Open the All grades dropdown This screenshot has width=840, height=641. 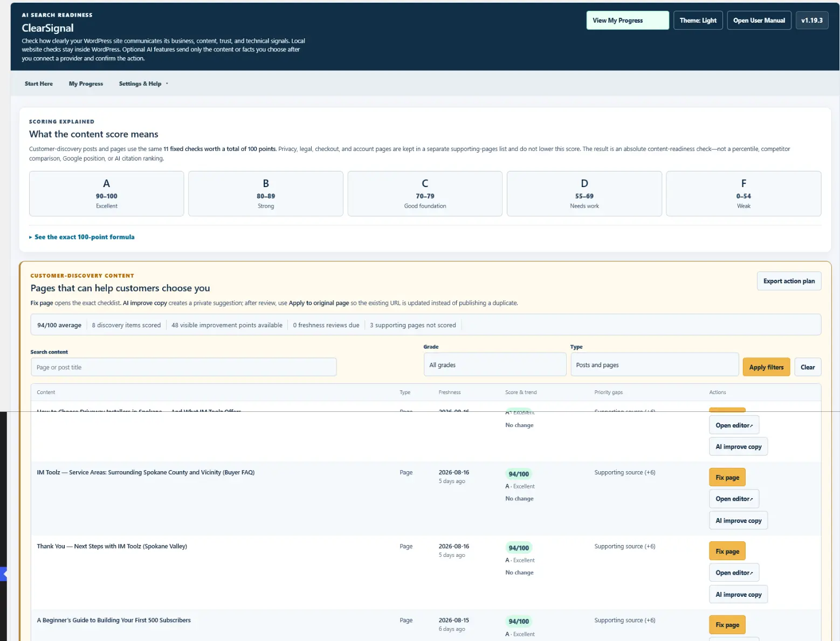[x=494, y=365]
